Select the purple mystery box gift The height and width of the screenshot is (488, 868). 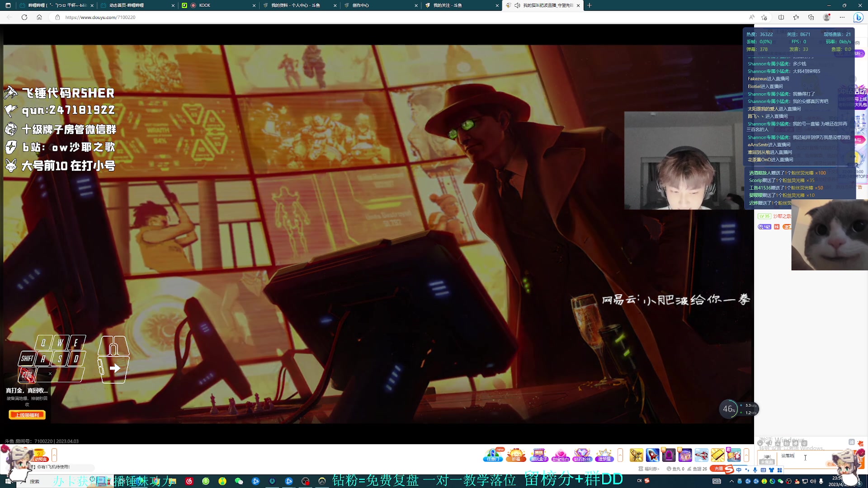(x=685, y=455)
